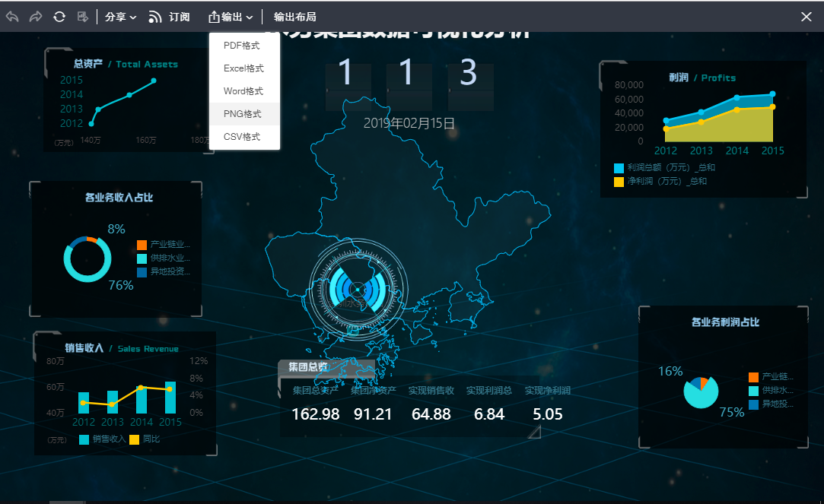Toggle 净利润 yellow legend in Profits chart
This screenshot has height=504, width=824.
click(x=619, y=182)
